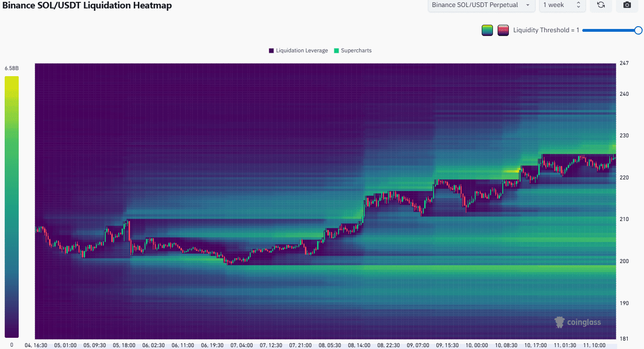
Task: Select the green-purple heatmap color scheme icon
Action: (x=487, y=30)
